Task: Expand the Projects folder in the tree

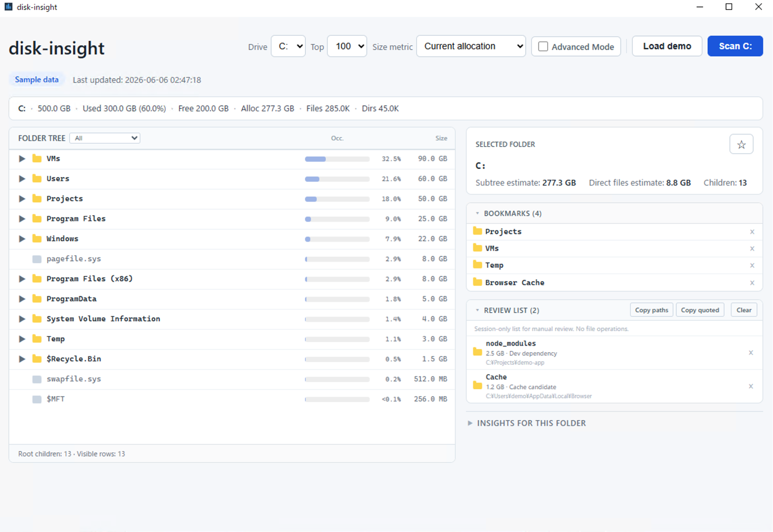Action: (x=22, y=199)
